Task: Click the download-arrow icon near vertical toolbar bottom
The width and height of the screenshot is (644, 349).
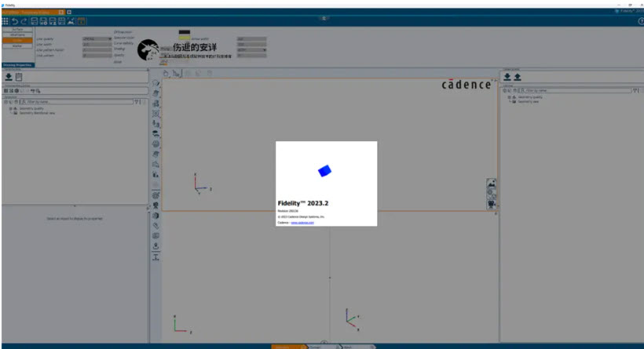Action: (x=156, y=246)
